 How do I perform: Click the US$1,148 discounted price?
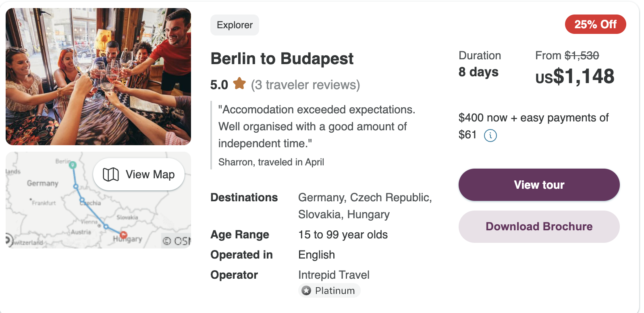575,76
